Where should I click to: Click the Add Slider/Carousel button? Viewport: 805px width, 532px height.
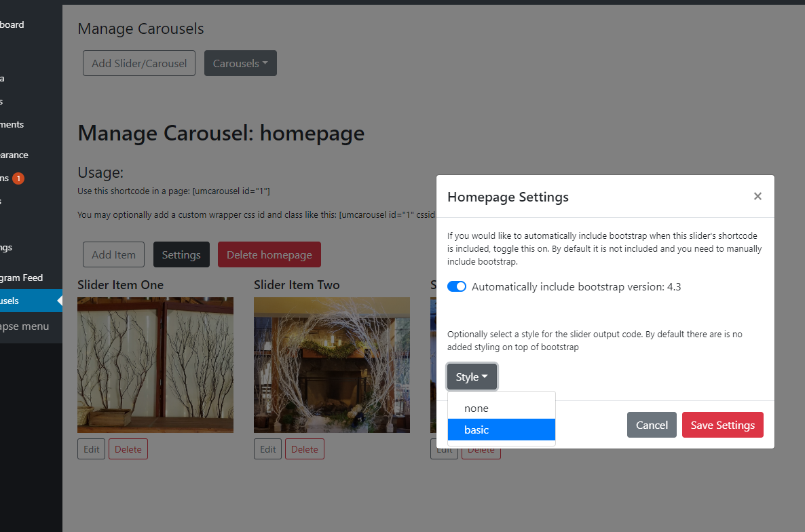click(x=139, y=63)
